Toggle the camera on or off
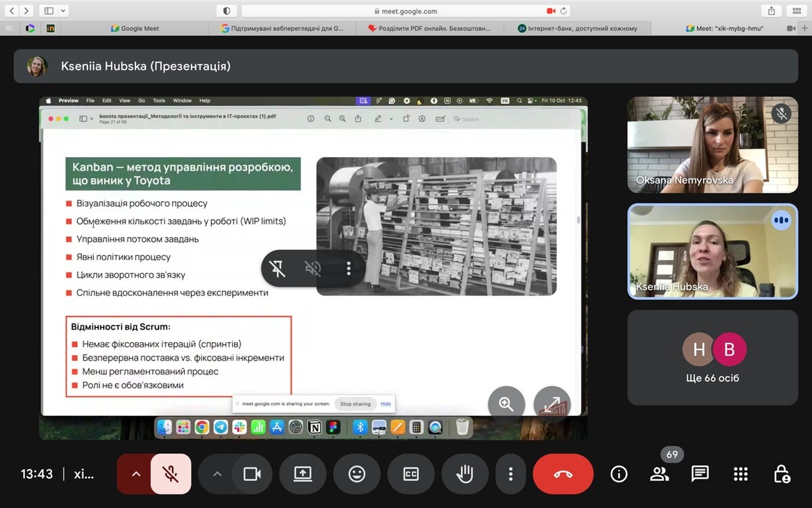The width and height of the screenshot is (812, 508). pos(252,474)
